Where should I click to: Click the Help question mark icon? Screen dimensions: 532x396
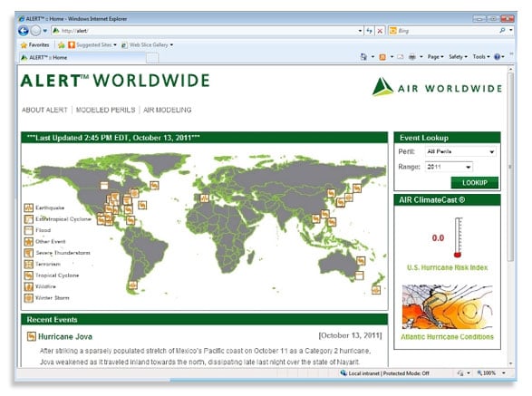497,57
